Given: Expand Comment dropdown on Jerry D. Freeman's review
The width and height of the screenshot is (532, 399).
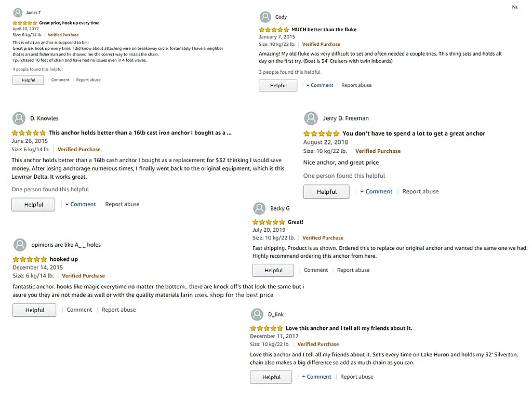Looking at the screenshot, I should tap(362, 191).
